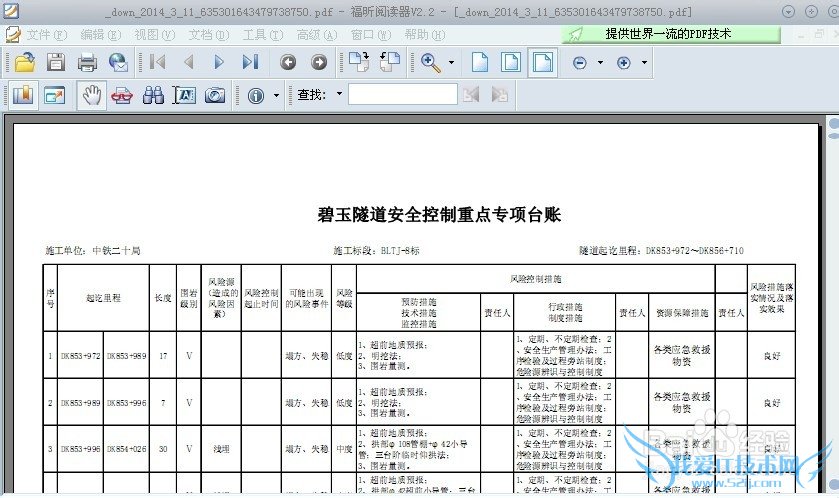Zoom in with the plus button
The image size is (839, 498).
tap(624, 63)
